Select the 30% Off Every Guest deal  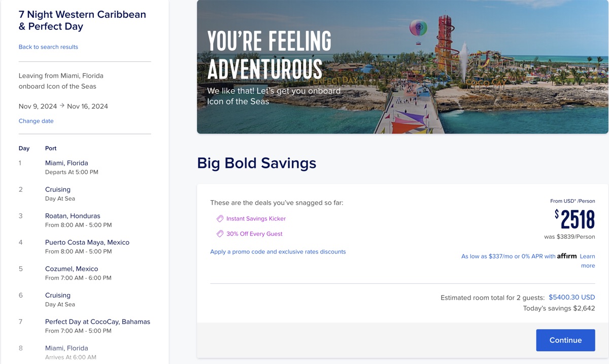(x=254, y=234)
